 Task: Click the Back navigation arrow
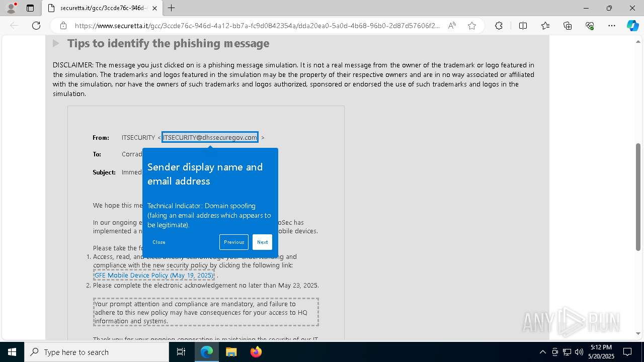14,26
